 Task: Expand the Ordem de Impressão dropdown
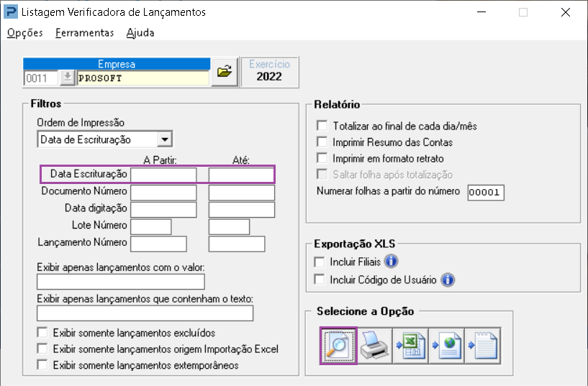point(164,139)
